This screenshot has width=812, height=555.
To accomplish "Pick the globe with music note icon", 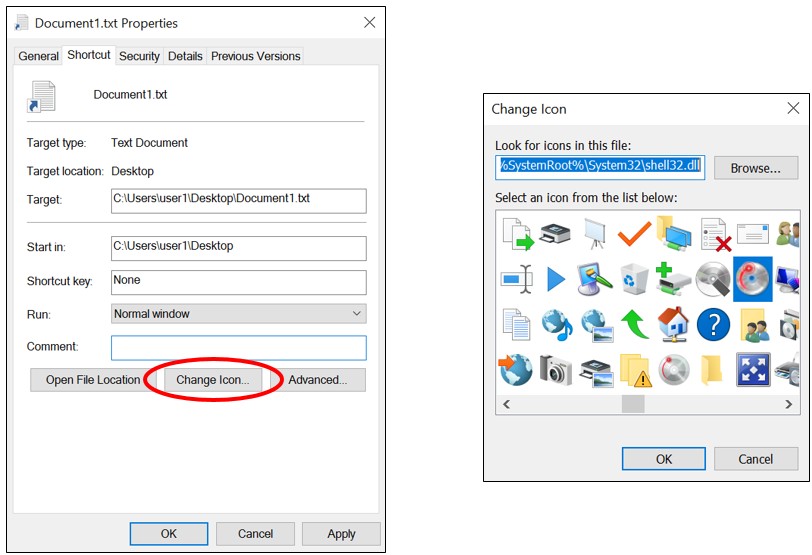I will coord(557,325).
